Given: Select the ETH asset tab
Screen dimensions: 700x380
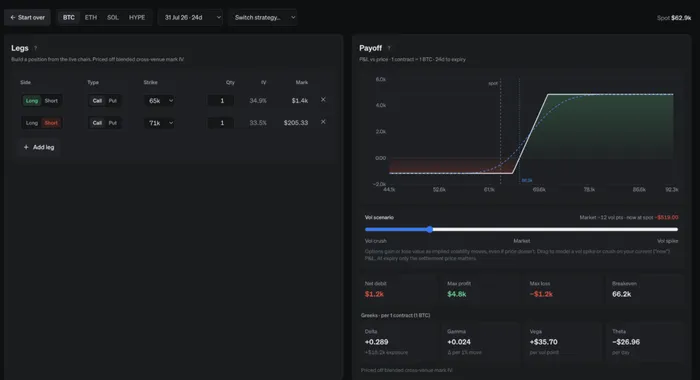Looking at the screenshot, I should 91,17.
